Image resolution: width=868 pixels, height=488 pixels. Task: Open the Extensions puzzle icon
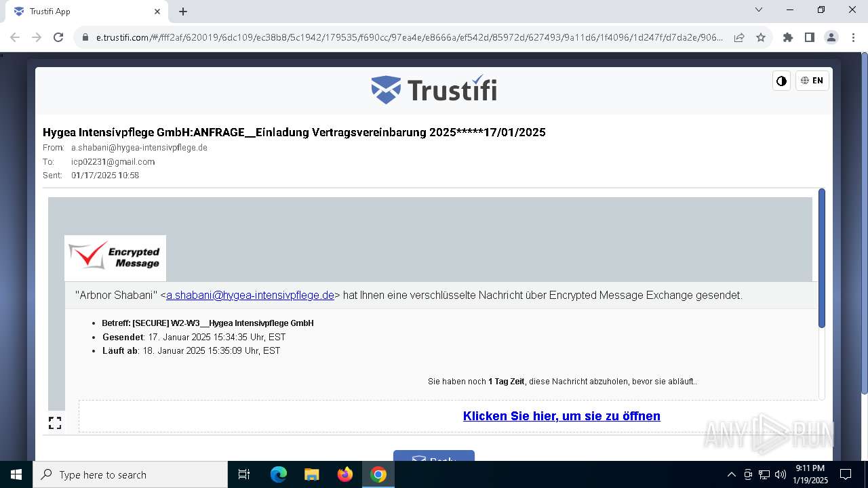point(788,37)
